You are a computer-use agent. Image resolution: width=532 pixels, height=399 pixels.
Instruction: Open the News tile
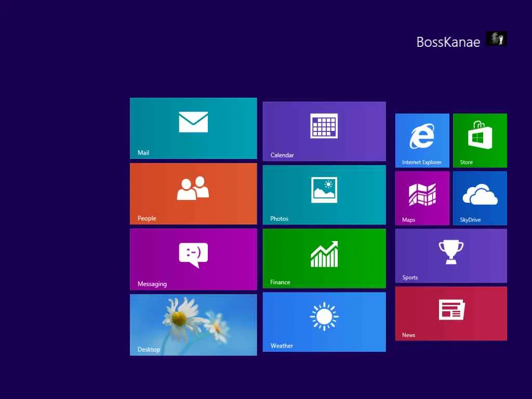coord(451,313)
